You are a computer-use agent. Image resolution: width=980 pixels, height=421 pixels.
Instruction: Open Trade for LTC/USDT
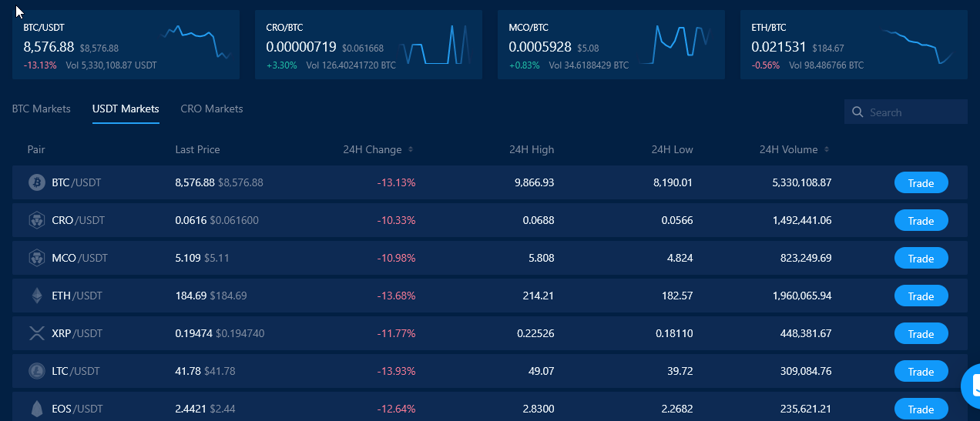click(921, 371)
